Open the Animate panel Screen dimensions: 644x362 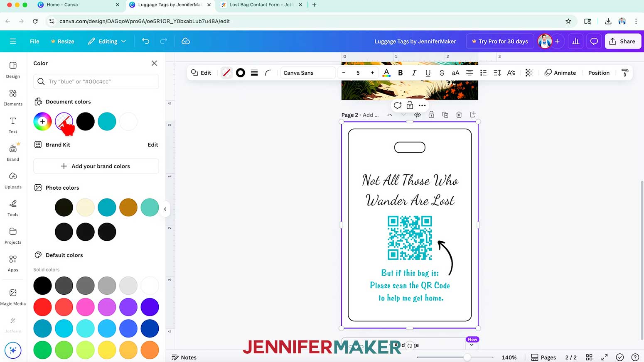tap(560, 73)
